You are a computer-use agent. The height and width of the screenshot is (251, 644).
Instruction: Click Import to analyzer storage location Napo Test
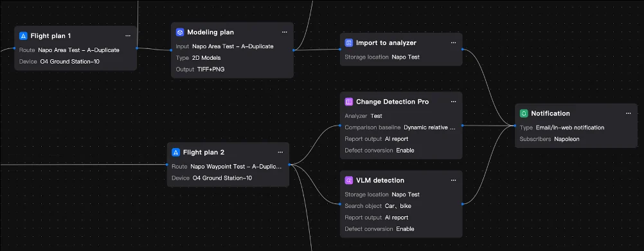click(x=406, y=57)
